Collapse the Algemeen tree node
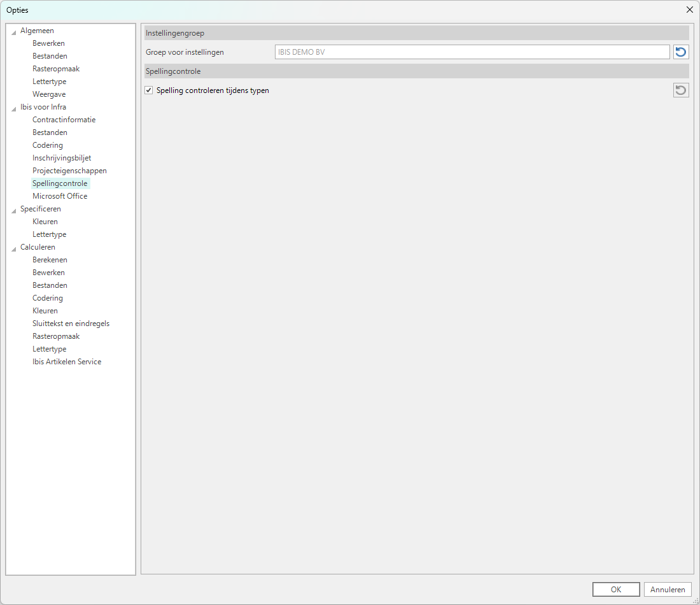Viewport: 700px width, 605px height. [14, 31]
